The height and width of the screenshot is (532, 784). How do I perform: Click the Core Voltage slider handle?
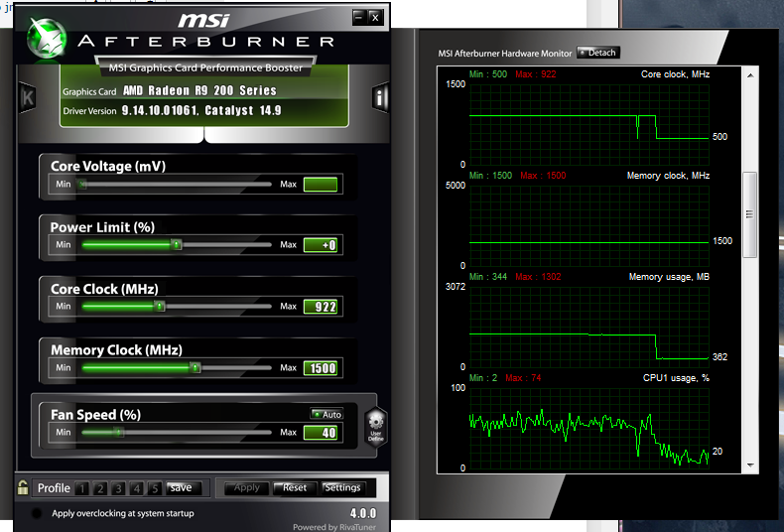click(82, 184)
